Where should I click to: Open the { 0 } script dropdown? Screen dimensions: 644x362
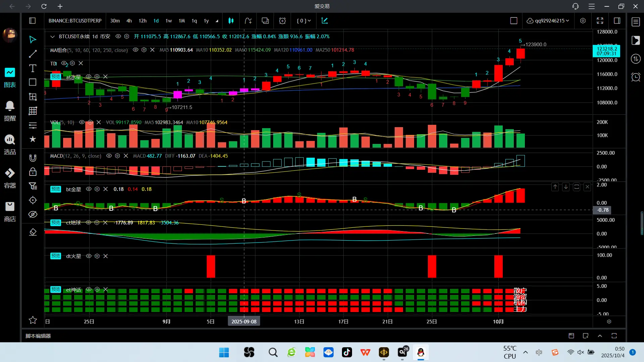click(304, 21)
